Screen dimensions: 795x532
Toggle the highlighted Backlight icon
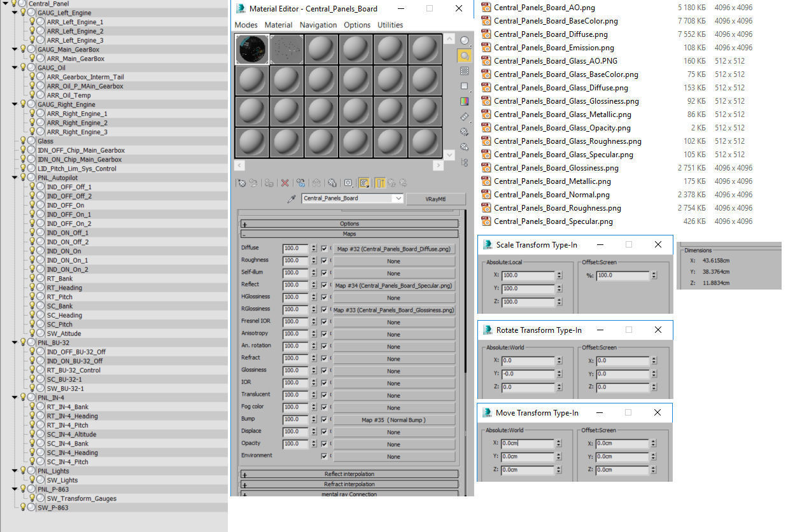465,56
